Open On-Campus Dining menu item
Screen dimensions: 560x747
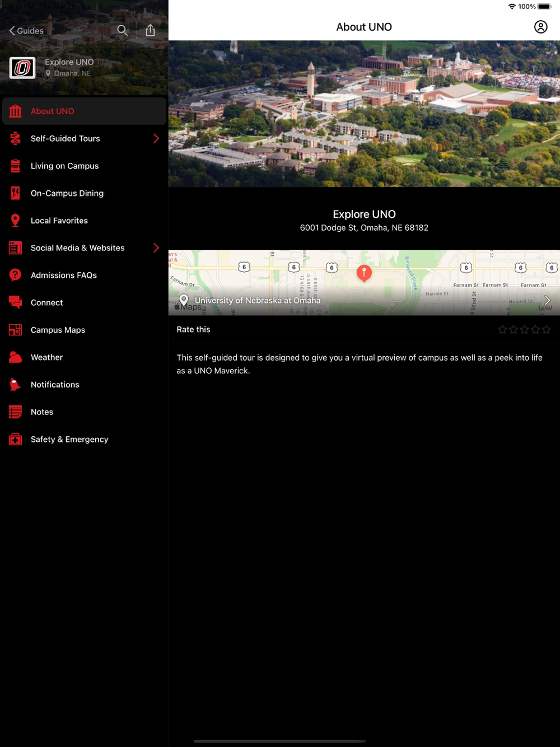[x=84, y=193]
